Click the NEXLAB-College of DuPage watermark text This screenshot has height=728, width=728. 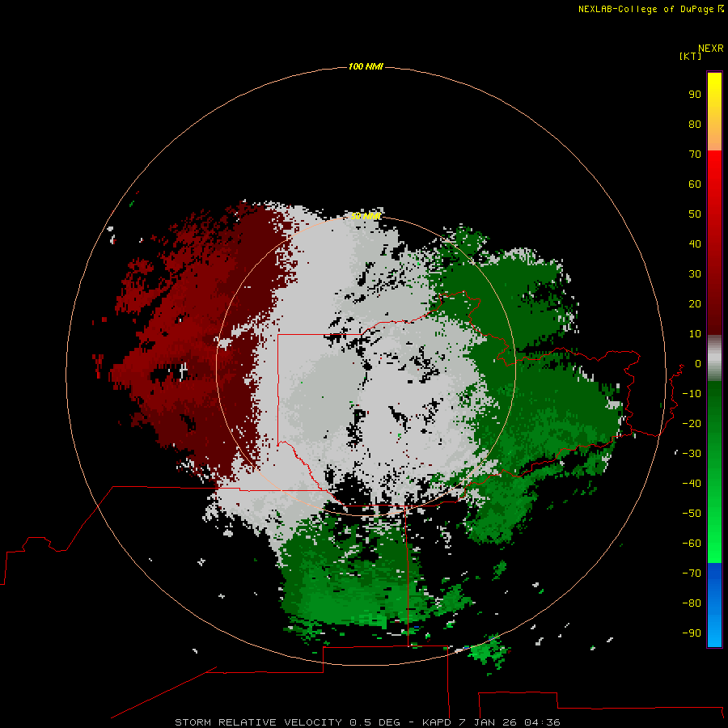[x=651, y=9]
